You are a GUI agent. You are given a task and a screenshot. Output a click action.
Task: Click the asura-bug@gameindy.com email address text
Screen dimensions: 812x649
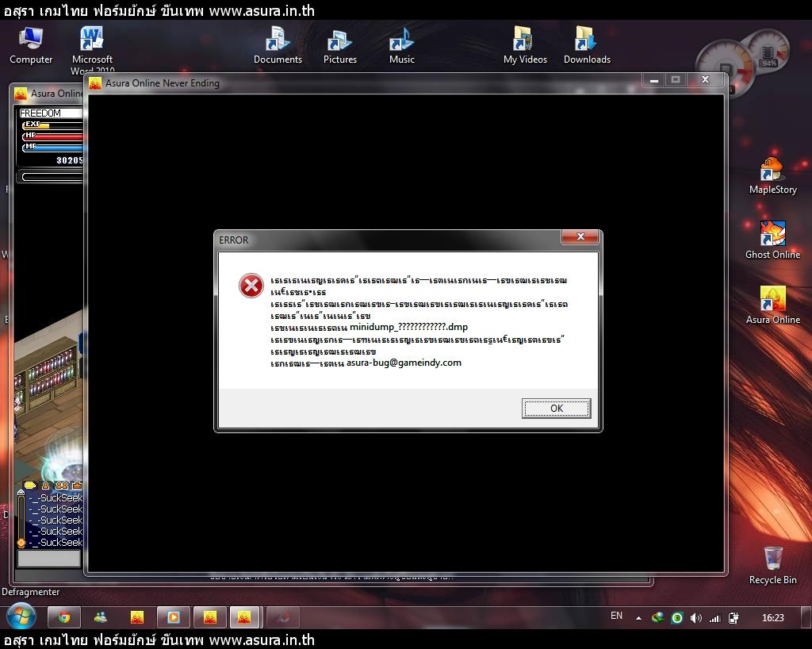[x=404, y=363]
